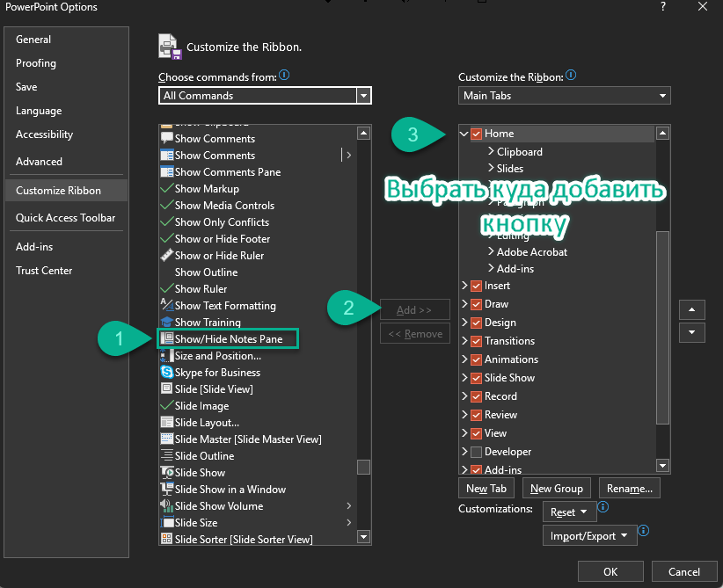The image size is (723, 588).
Task: Toggle the Design tab checkbox
Action: tap(477, 323)
